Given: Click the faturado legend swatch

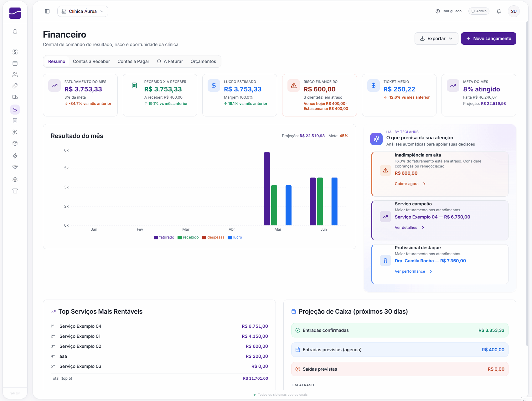Looking at the screenshot, I should click(156, 238).
